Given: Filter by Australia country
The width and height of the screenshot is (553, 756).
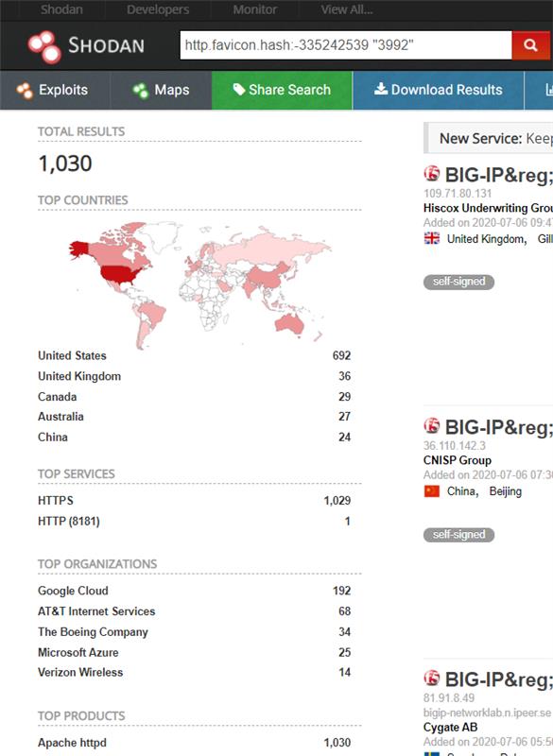Looking at the screenshot, I should [60, 417].
